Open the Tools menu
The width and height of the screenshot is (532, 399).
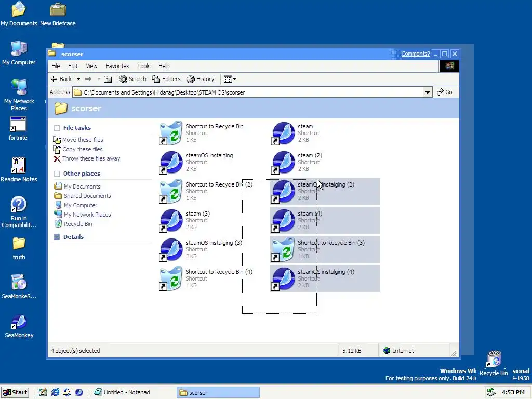point(143,66)
